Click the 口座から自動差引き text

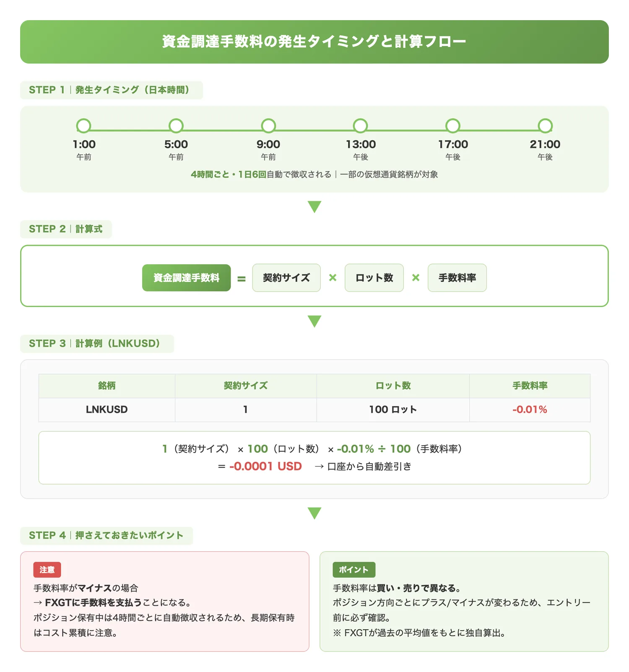point(369,466)
